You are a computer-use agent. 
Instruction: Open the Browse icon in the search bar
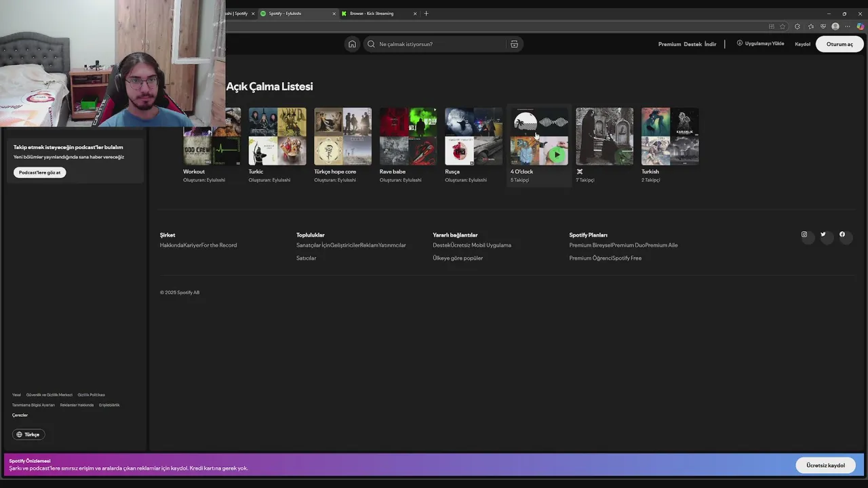tap(514, 44)
